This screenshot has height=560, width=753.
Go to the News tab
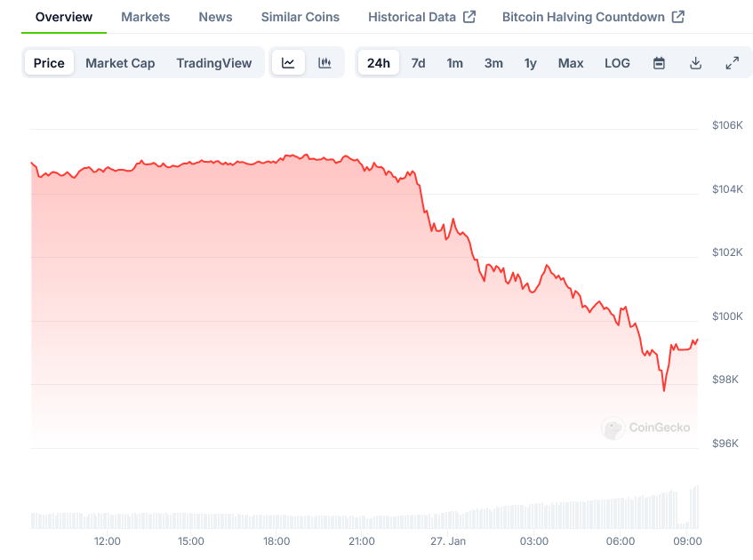click(x=215, y=17)
